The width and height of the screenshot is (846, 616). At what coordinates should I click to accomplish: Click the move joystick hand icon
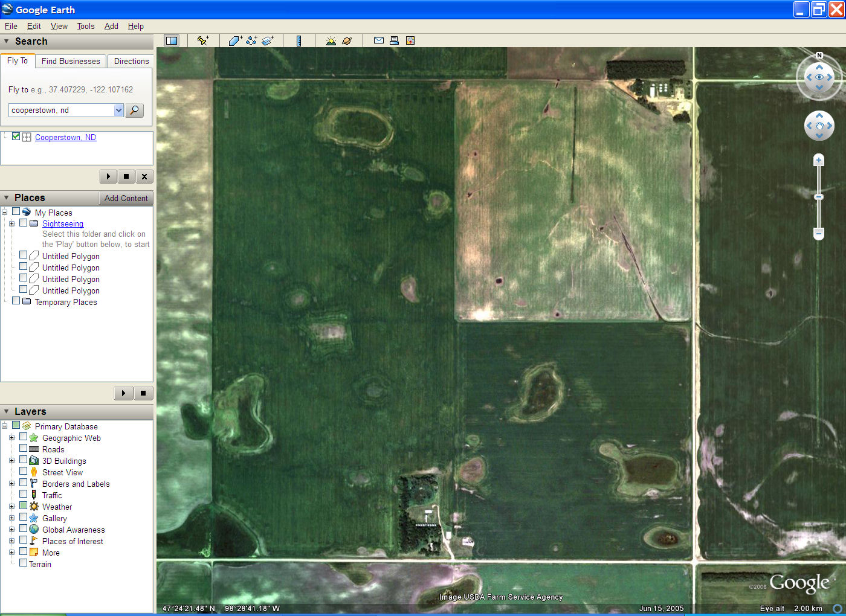point(819,126)
